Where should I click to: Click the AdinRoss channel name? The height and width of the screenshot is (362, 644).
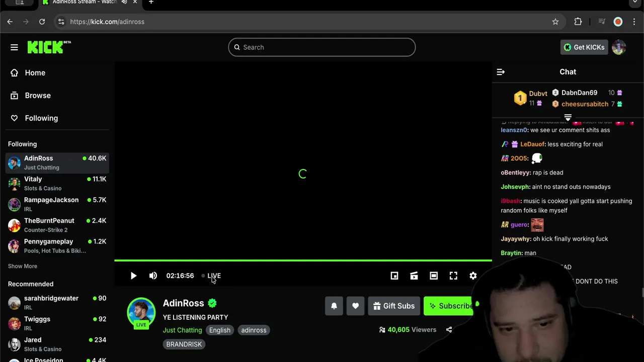point(183,303)
